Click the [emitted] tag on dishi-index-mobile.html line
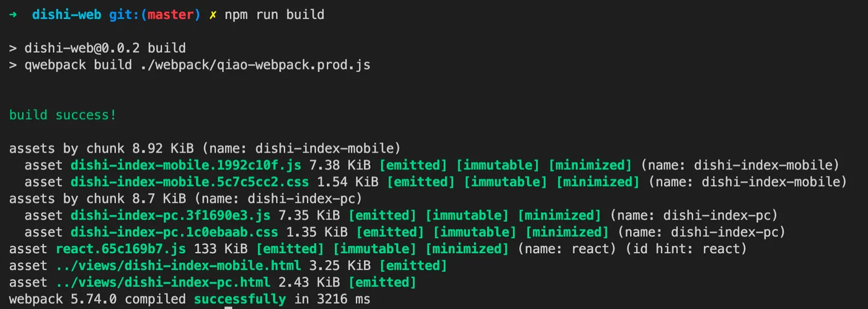868x309 pixels. tap(413, 266)
